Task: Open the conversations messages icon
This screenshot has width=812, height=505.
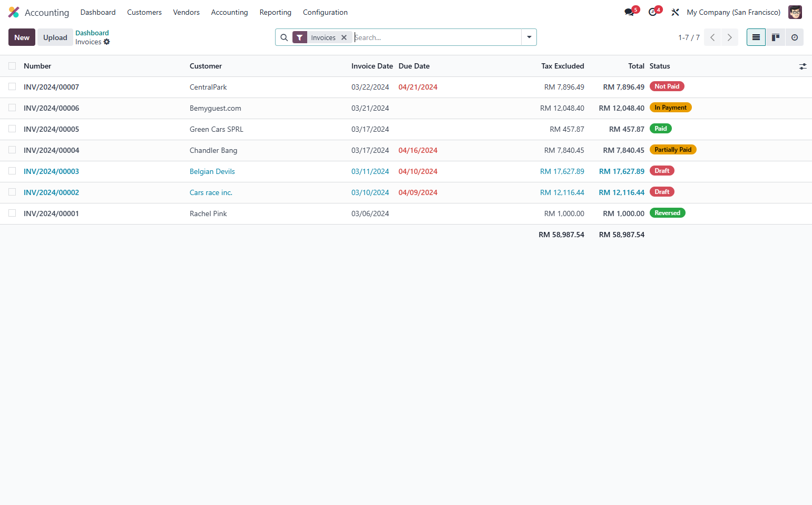Action: (x=629, y=12)
